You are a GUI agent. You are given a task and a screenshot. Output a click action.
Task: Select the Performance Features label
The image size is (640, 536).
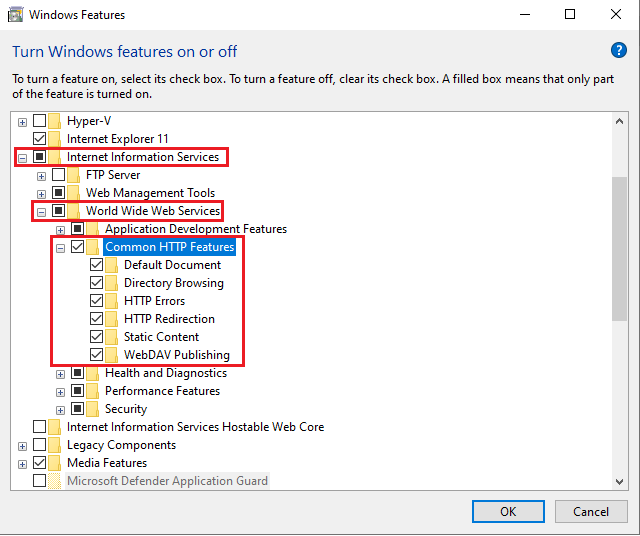coord(162,391)
